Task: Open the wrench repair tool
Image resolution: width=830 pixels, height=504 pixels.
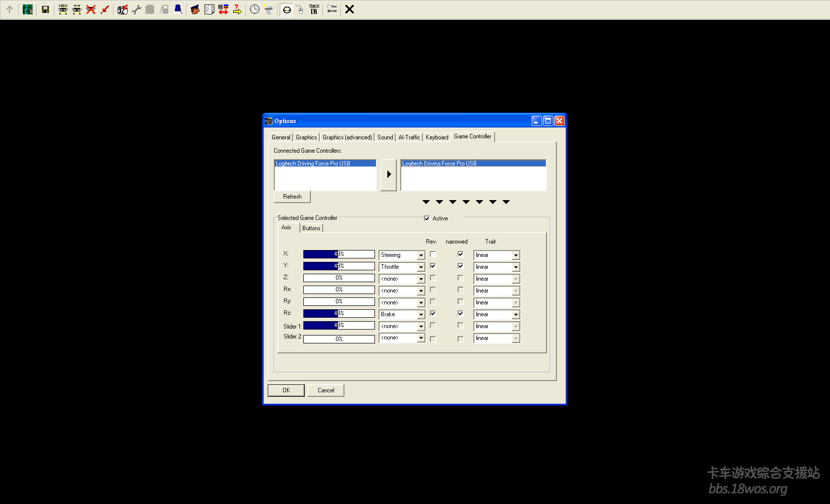Action: [x=136, y=9]
